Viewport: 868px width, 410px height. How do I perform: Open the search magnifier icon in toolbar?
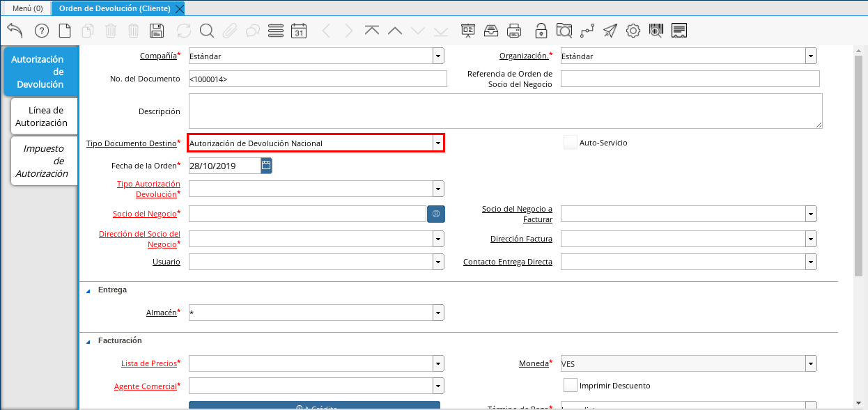coord(206,31)
